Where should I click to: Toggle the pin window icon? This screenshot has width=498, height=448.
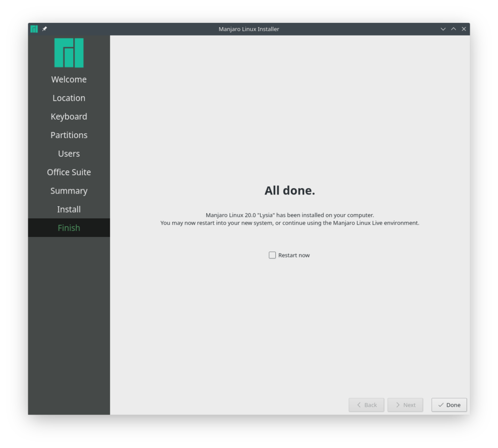click(44, 29)
